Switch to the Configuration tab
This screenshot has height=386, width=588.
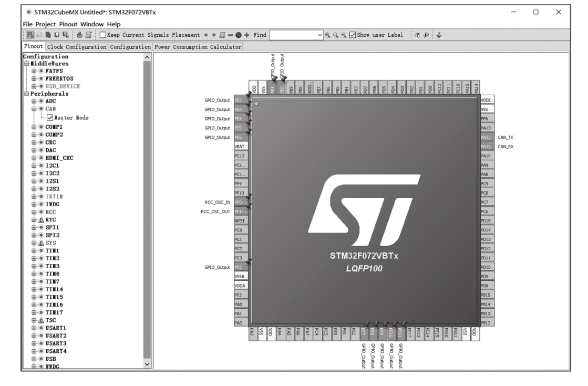point(130,47)
